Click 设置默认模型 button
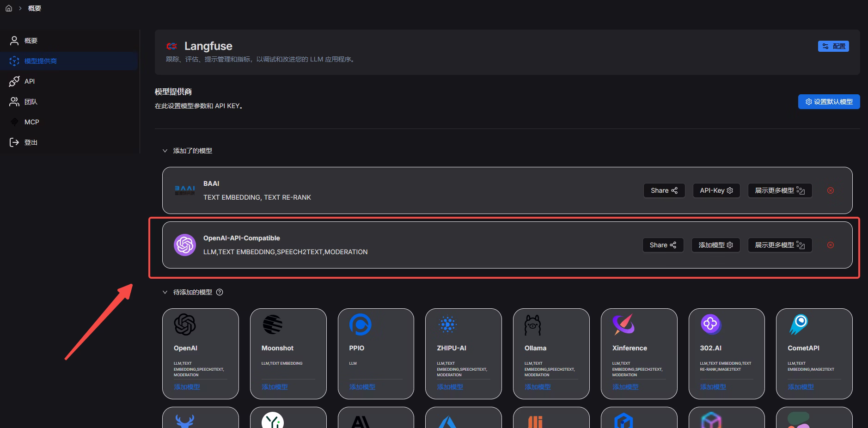Viewport: 868px width, 428px height. [x=829, y=102]
